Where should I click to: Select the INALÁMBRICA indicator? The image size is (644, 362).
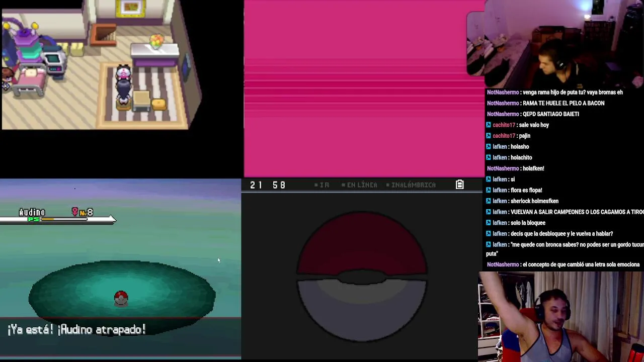pos(411,185)
